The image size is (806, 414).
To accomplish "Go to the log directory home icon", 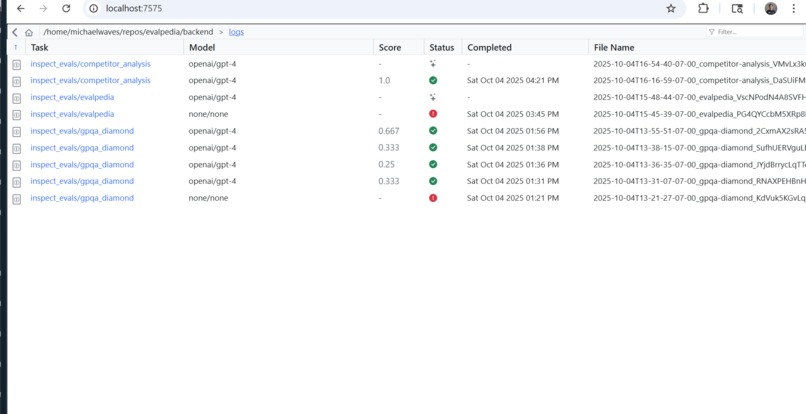I will coord(29,32).
